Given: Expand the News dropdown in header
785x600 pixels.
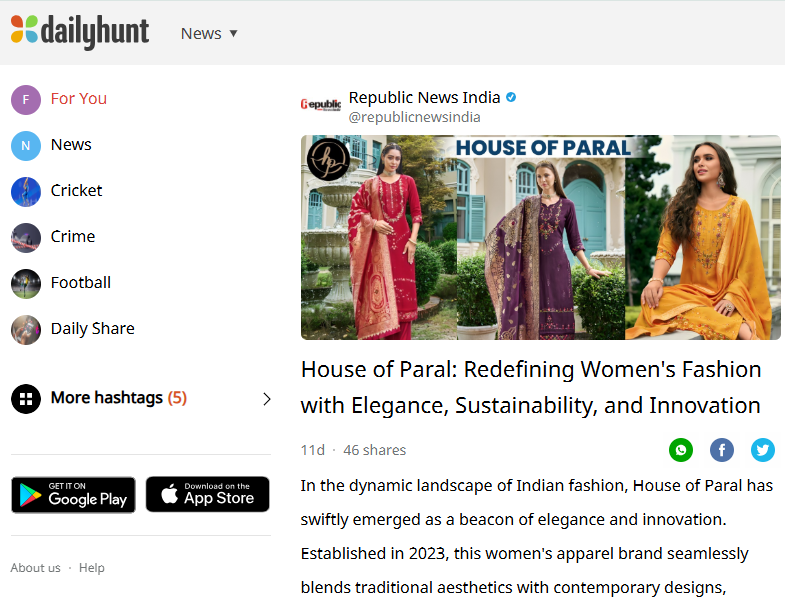Looking at the screenshot, I should point(209,34).
